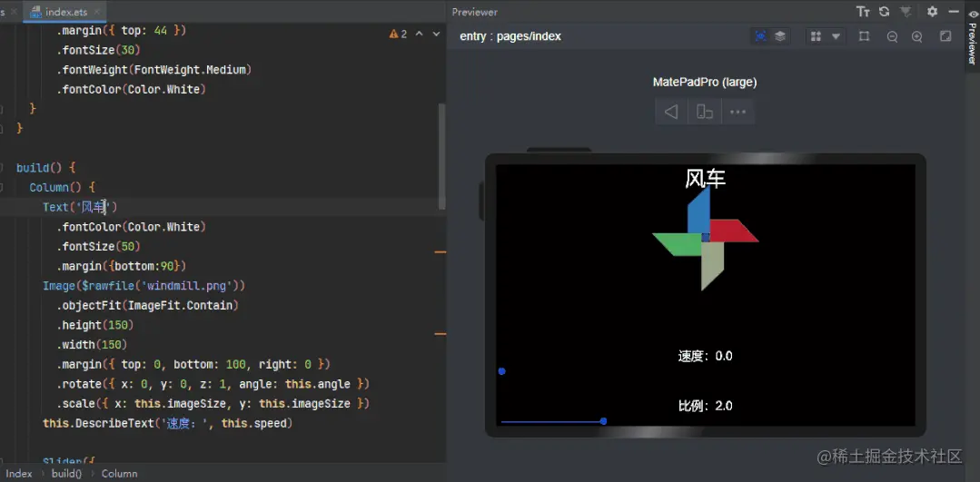The height and width of the screenshot is (482, 980).
Task: Click the device frame crop icon
Action: click(x=864, y=36)
